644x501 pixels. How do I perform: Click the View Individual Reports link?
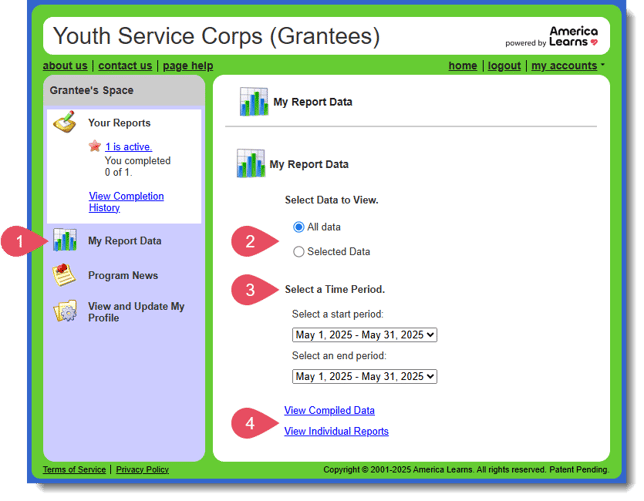336,432
